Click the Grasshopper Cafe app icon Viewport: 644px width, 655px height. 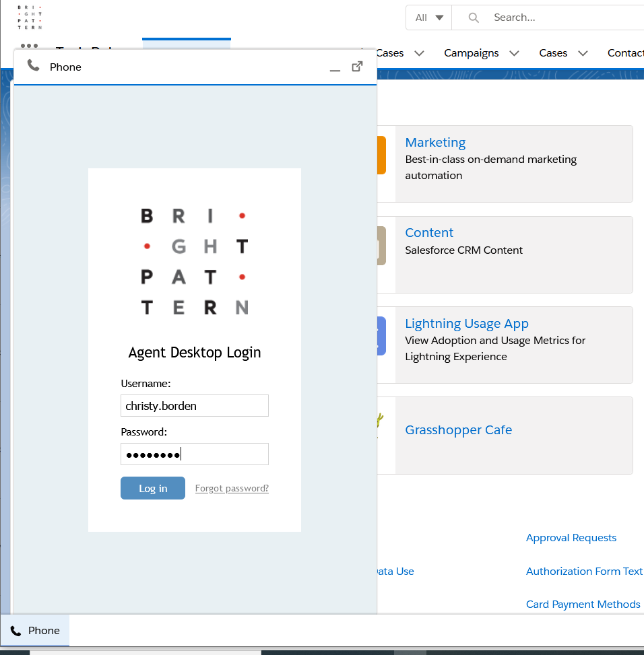tap(380, 425)
